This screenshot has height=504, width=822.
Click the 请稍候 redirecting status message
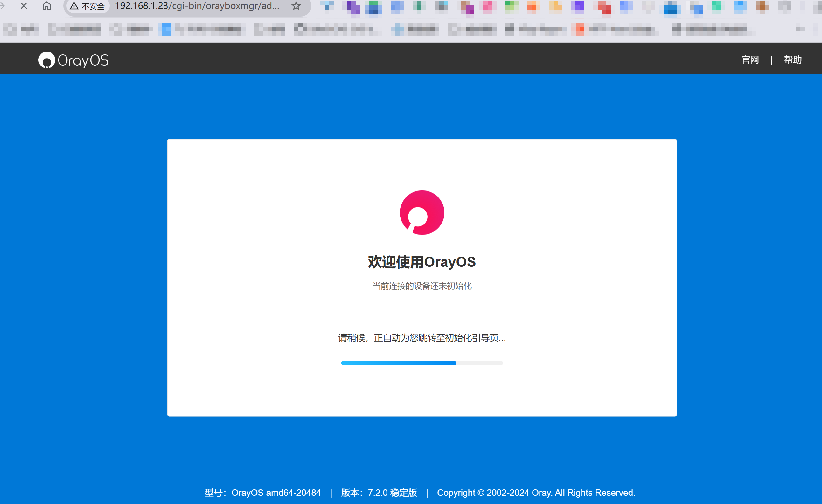422,338
